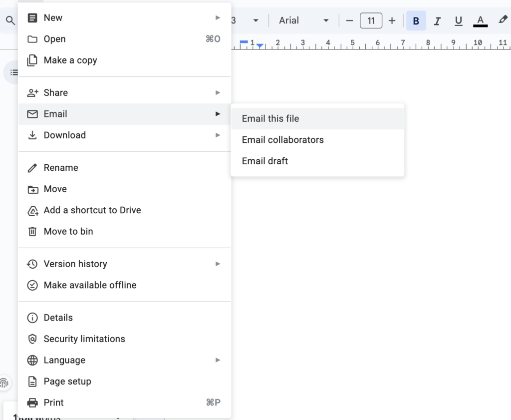Select Email draft option
Screen dimensions: 511x420
(x=317, y=161)
